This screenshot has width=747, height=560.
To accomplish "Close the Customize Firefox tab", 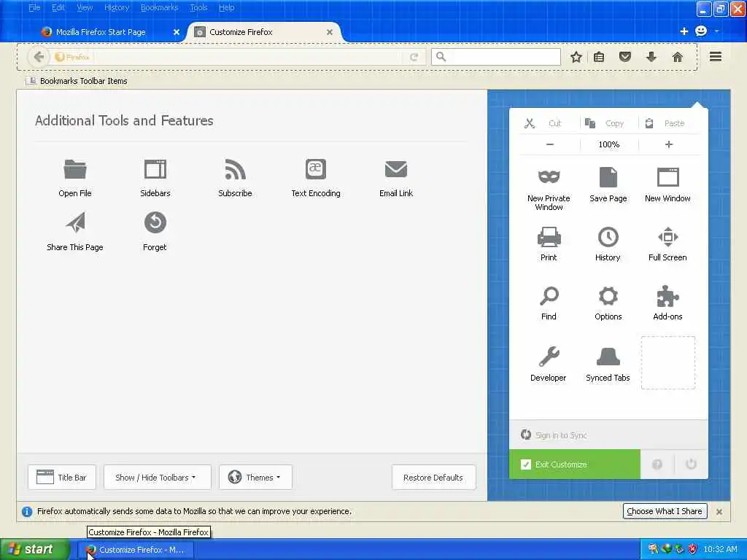I will pyautogui.click(x=330, y=32).
